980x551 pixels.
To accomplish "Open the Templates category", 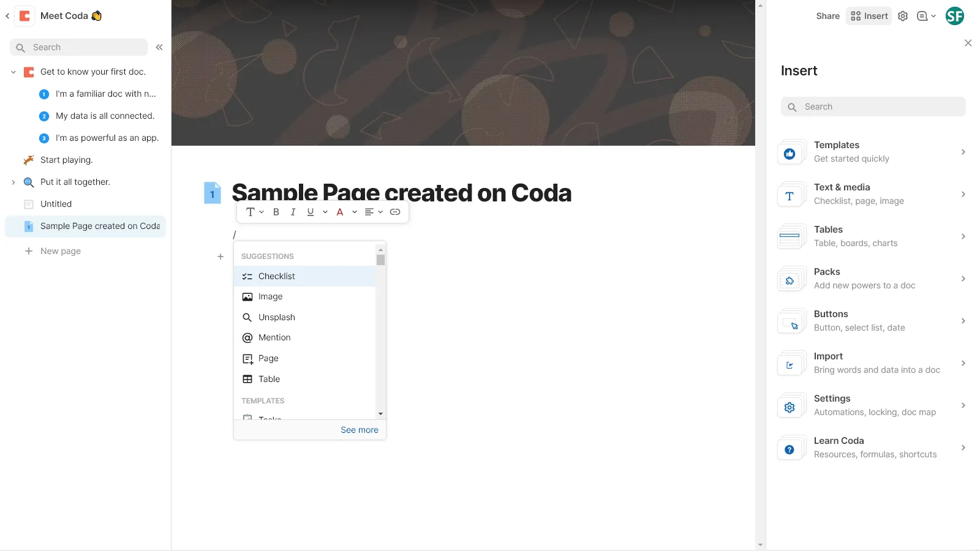I will [873, 152].
